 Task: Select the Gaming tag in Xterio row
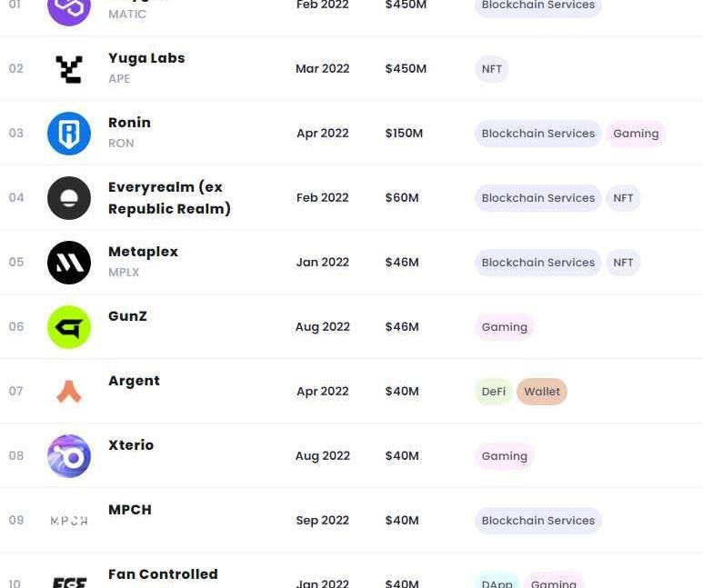pos(505,456)
